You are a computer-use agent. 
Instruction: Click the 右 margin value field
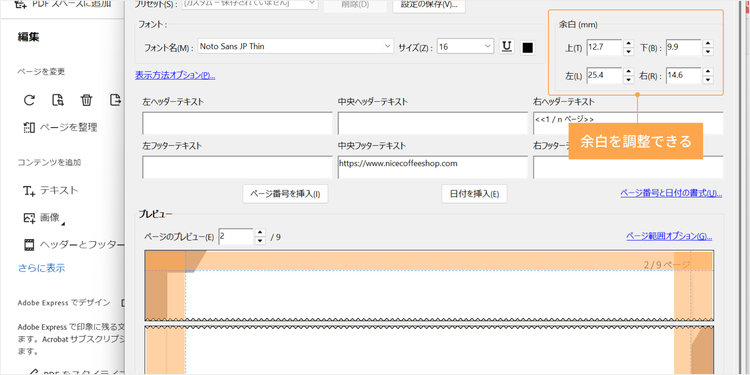point(684,75)
